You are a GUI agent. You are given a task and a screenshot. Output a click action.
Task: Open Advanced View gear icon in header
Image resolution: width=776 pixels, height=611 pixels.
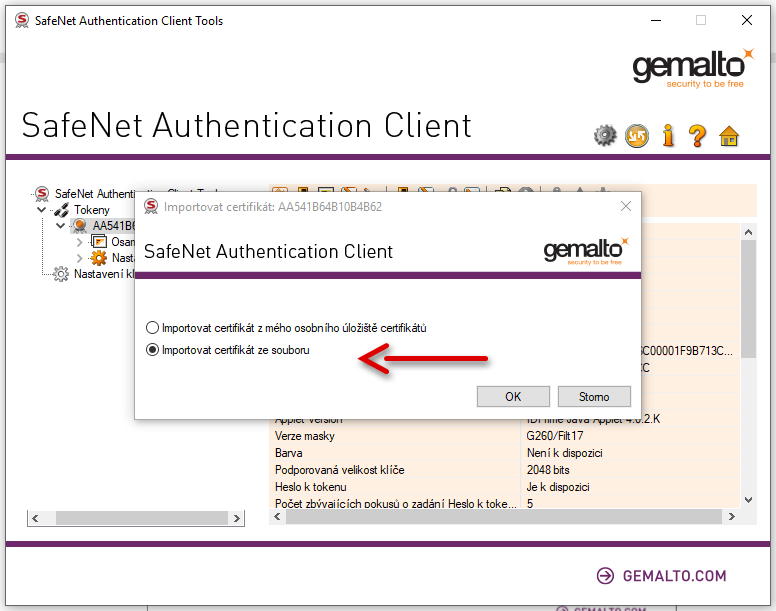[x=605, y=136]
